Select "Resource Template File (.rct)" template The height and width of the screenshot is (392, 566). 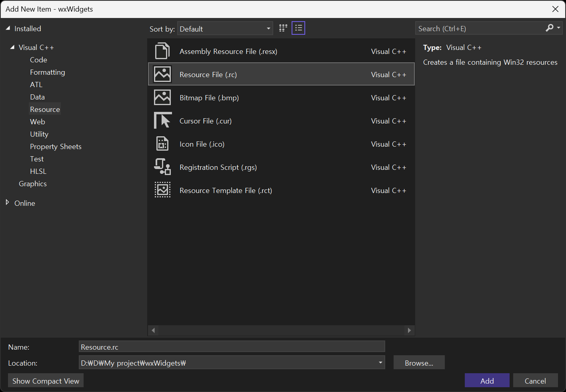(x=281, y=190)
